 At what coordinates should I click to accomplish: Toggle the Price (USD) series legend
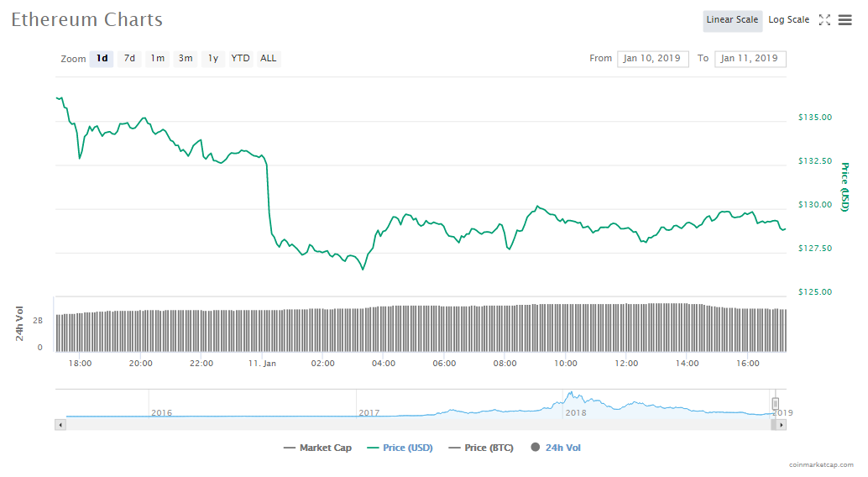pyautogui.click(x=400, y=448)
